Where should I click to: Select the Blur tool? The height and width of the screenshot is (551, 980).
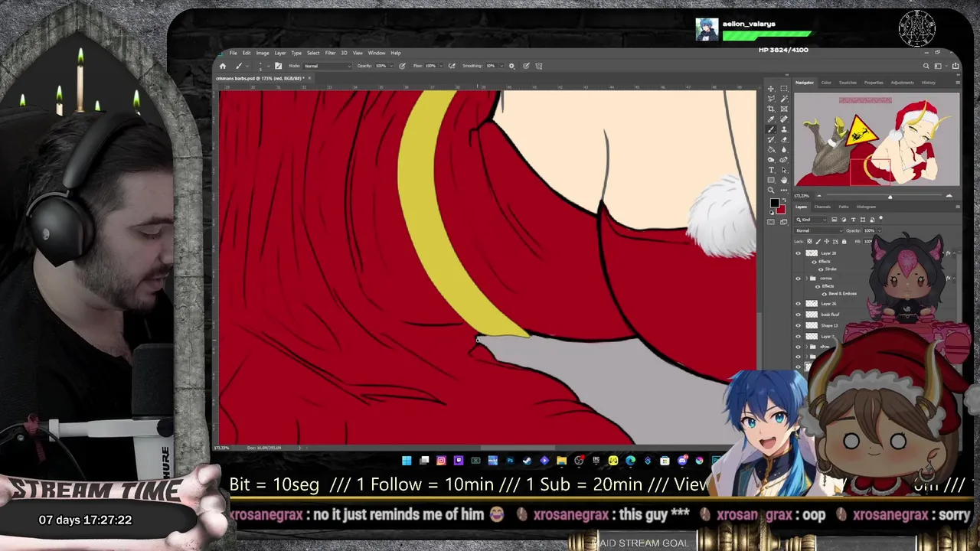tap(784, 149)
